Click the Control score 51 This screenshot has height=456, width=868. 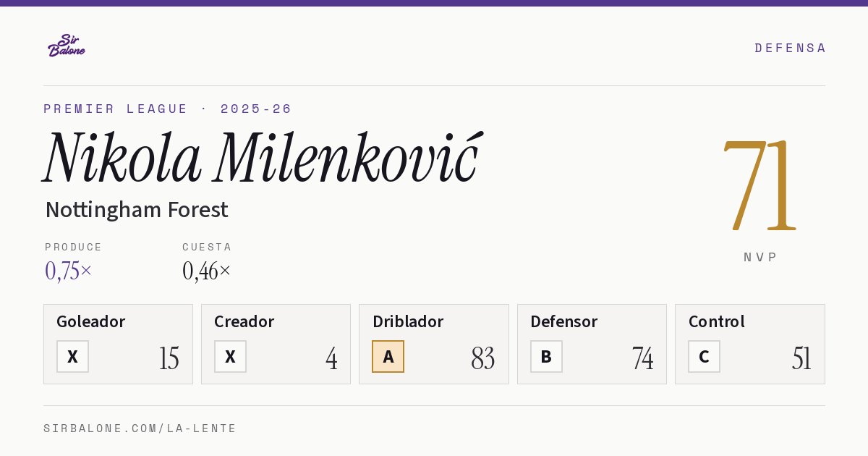click(x=801, y=358)
